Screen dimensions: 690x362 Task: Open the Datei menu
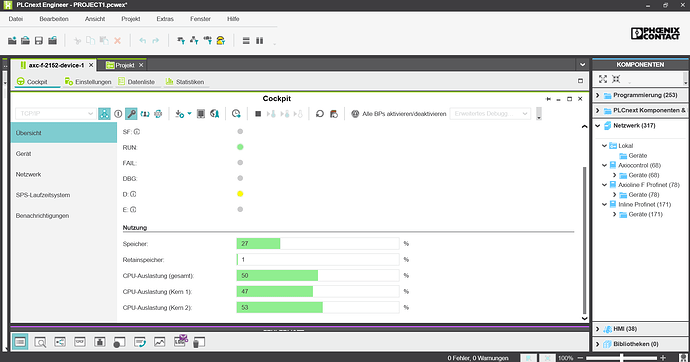(x=15, y=19)
